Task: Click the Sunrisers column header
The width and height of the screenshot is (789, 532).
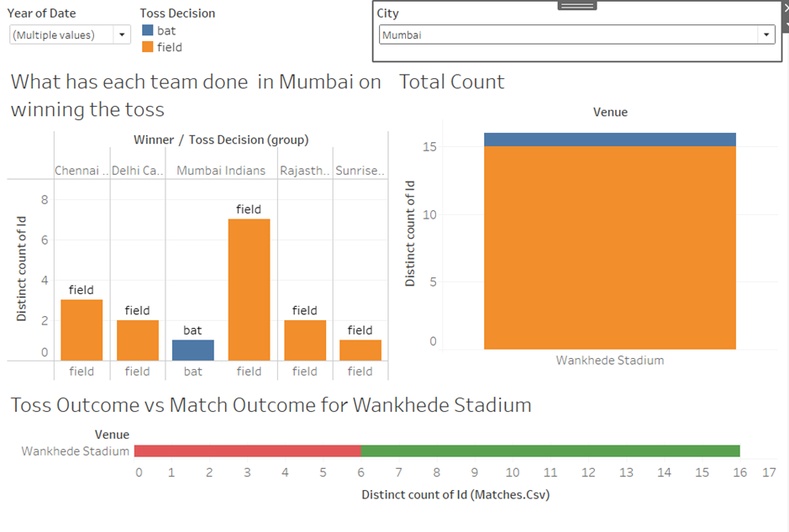Action: pos(360,170)
